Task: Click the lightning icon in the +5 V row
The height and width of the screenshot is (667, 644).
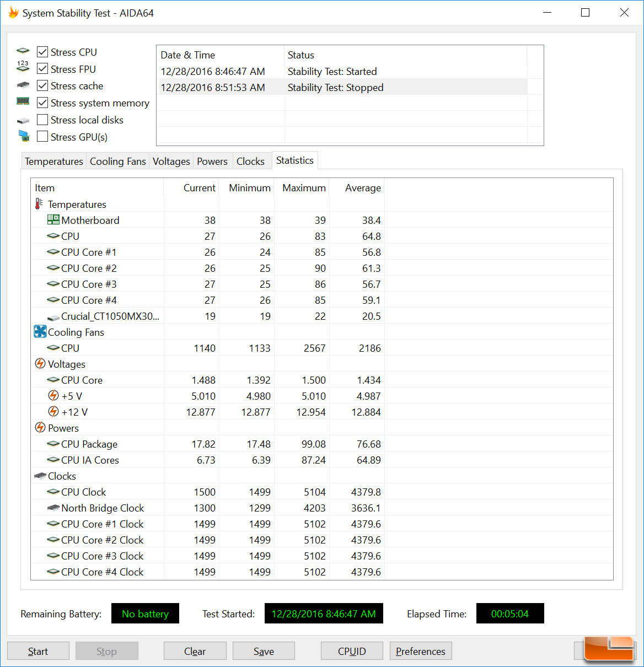Action: (53, 395)
